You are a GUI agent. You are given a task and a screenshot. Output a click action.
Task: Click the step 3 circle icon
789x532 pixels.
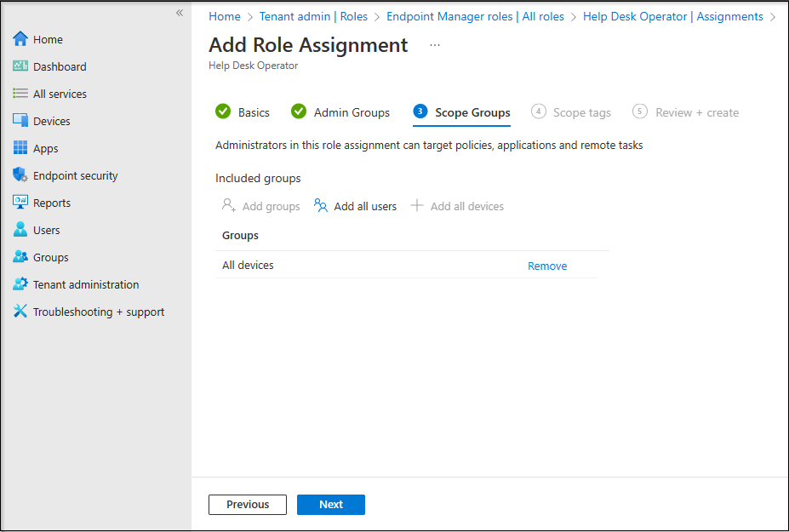click(x=420, y=112)
